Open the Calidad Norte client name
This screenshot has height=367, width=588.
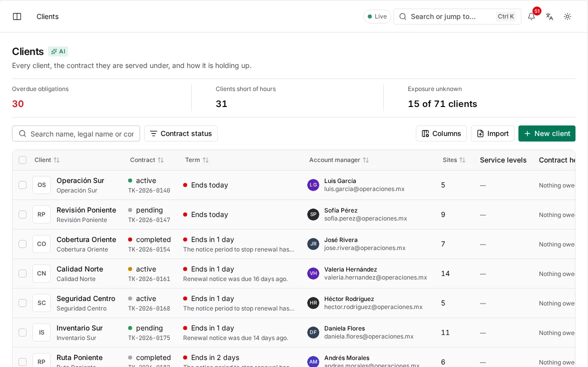80,269
